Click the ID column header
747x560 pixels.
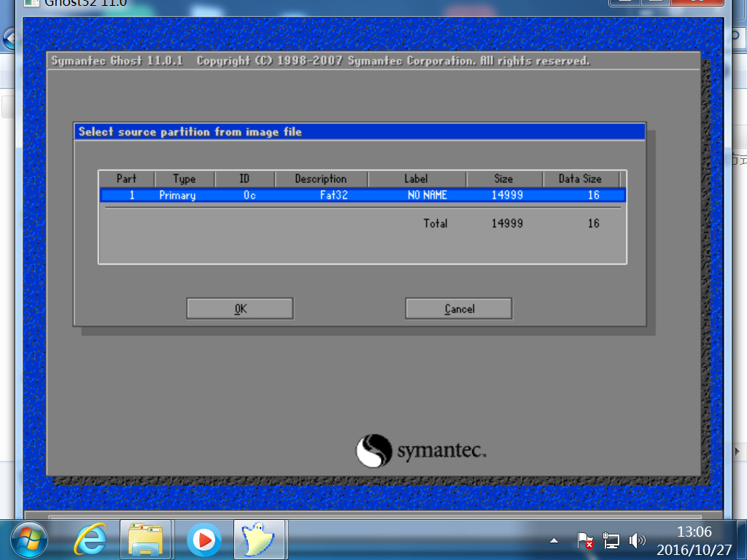[244, 179]
